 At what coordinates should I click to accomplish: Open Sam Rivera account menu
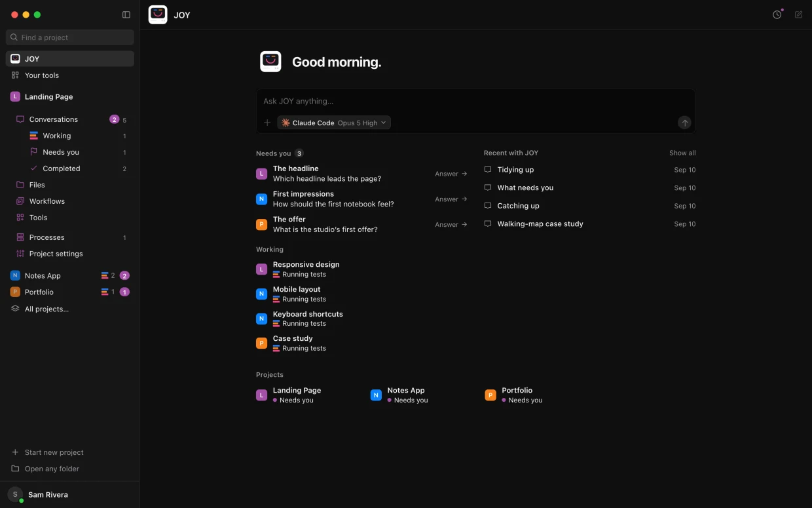click(x=70, y=495)
